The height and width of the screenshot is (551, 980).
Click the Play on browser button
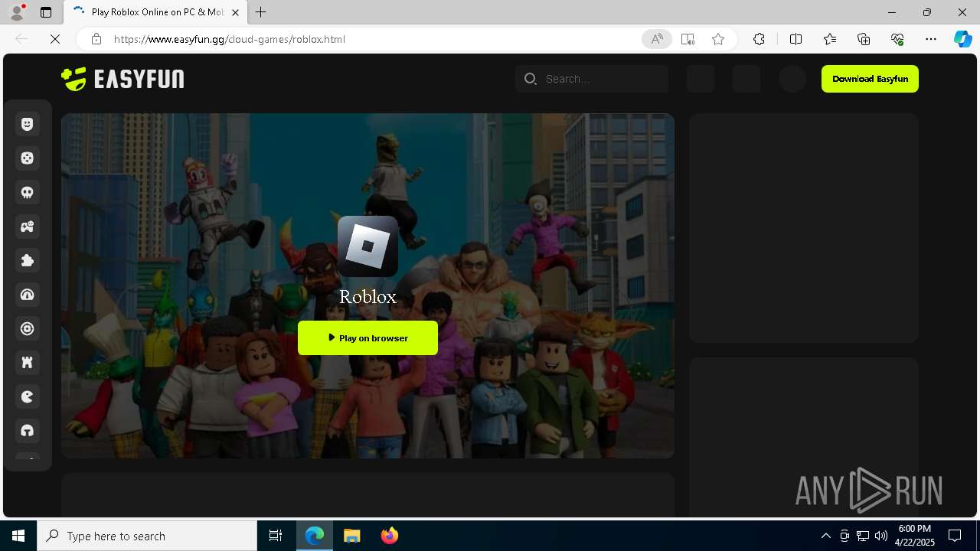click(367, 337)
